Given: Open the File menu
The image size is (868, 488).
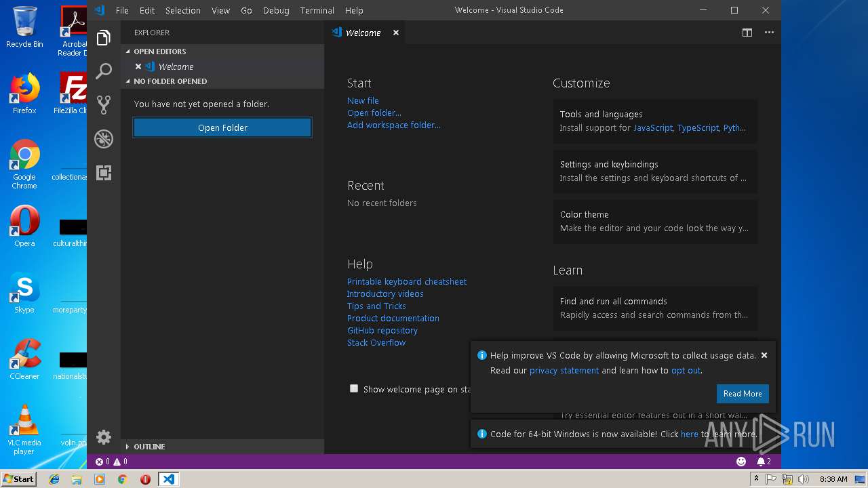Looking at the screenshot, I should coord(122,10).
